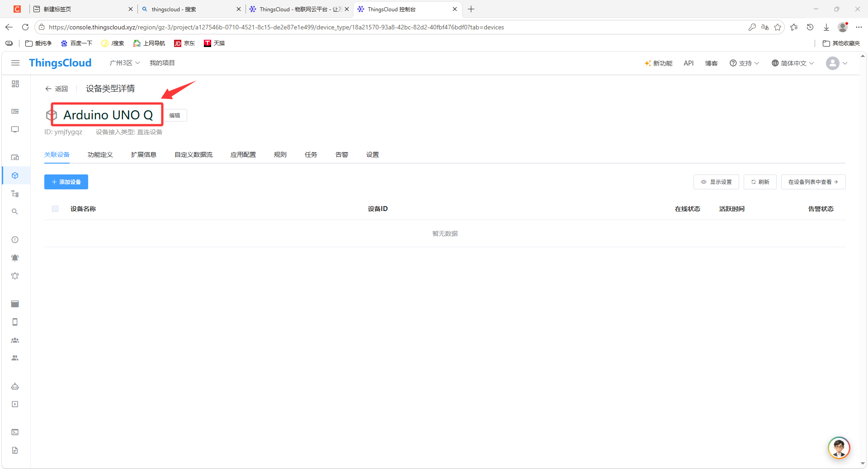Expand the 简体中文 language dropdown
The width and height of the screenshot is (868, 470).
793,63
